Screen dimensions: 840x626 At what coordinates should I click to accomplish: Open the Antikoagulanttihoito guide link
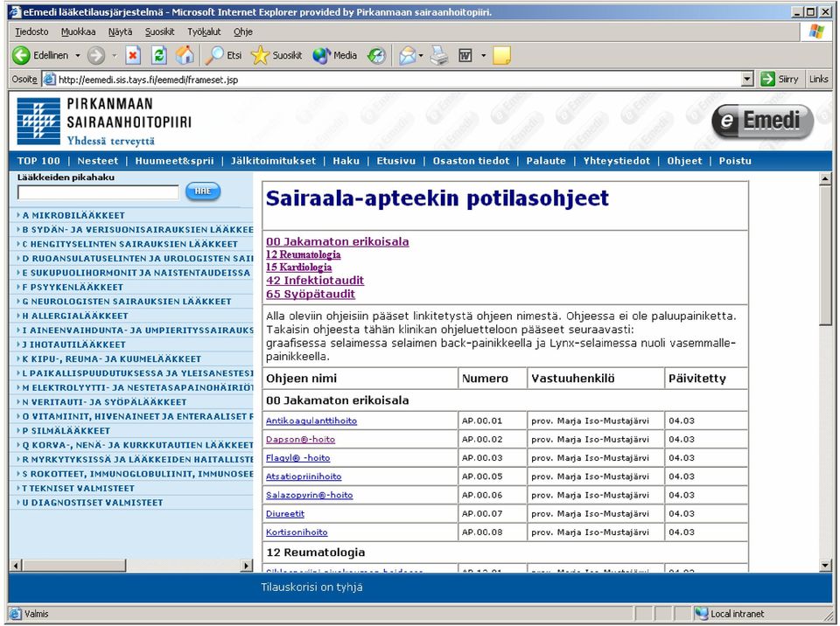311,421
